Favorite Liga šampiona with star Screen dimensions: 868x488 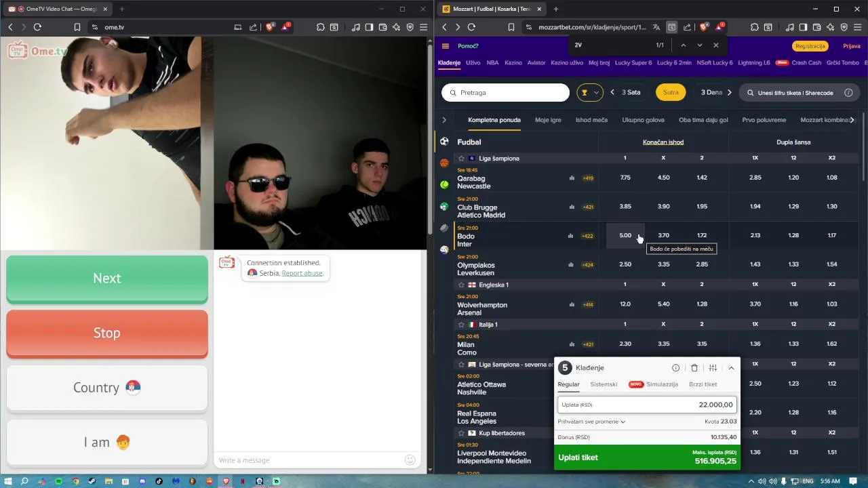(x=461, y=159)
